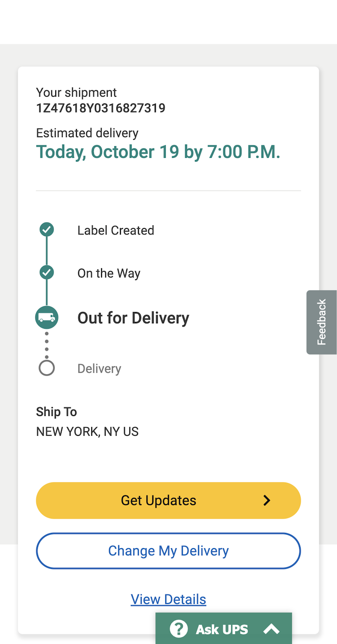Click the estimated delivery date text

158,152
